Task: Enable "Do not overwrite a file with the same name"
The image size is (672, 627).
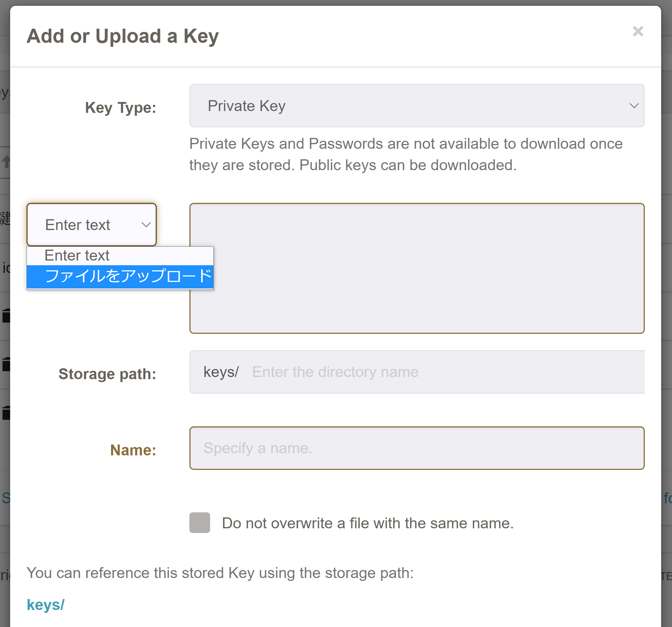Action: [x=199, y=523]
